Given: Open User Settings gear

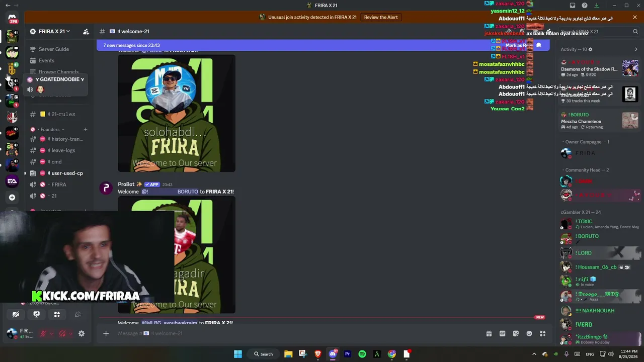Looking at the screenshot, I should pyautogui.click(x=82, y=333).
